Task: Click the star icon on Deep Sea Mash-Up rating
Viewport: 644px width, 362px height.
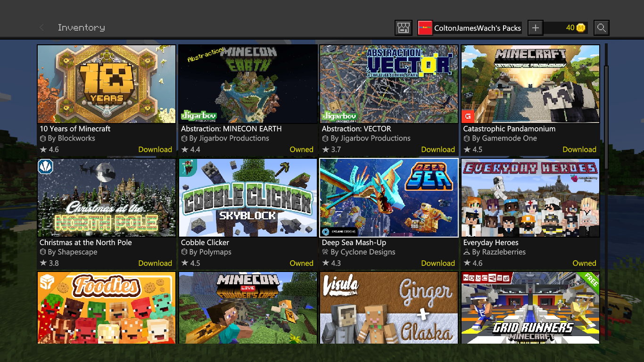Action: [326, 263]
